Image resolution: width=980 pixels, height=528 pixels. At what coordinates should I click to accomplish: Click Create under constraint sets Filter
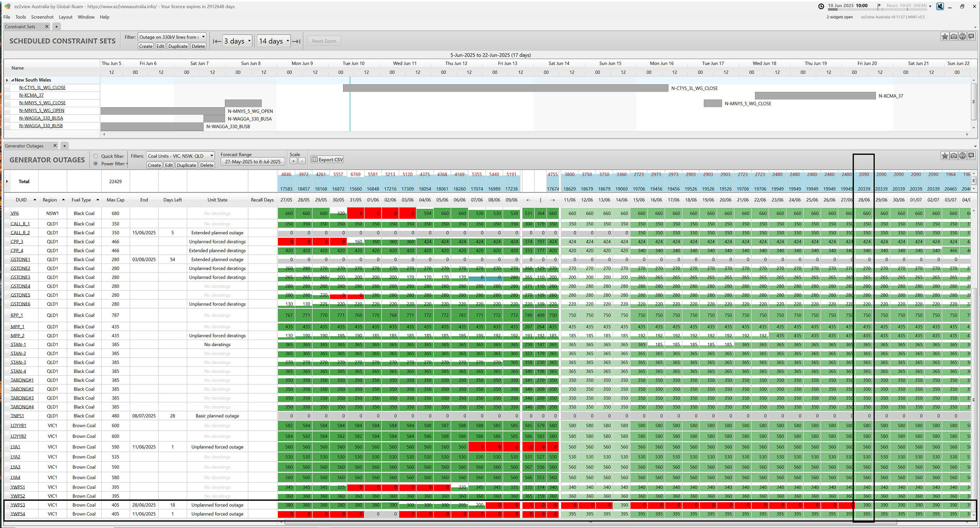tap(146, 46)
